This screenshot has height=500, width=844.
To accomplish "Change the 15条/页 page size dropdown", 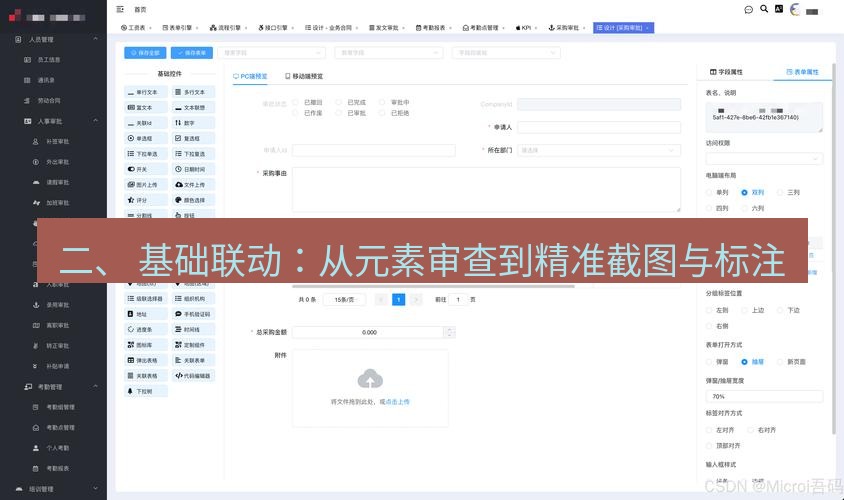I will [x=344, y=300].
